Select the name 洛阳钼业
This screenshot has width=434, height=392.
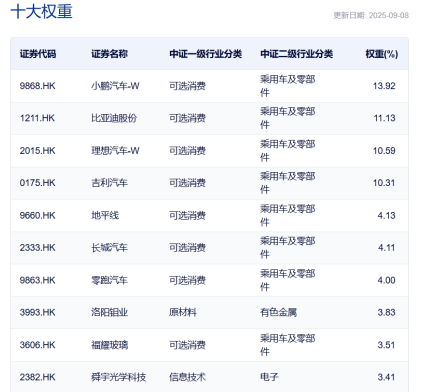[110, 313]
